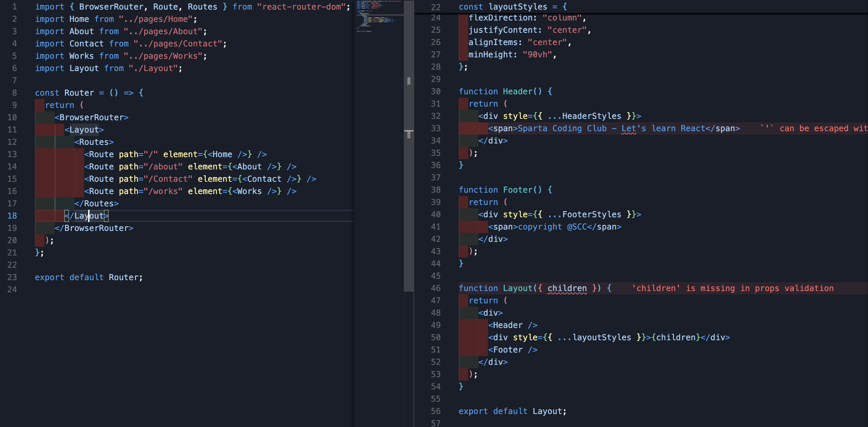
Task: Click the Header function name on line 30
Action: [517, 92]
